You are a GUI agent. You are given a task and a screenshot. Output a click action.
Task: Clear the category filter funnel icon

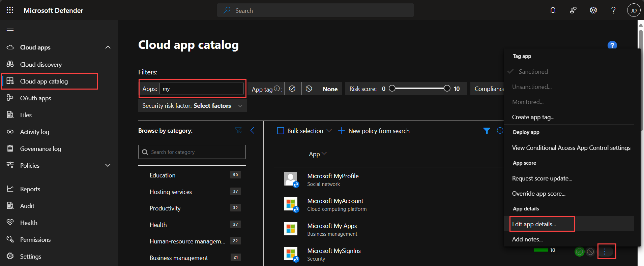coord(238,130)
